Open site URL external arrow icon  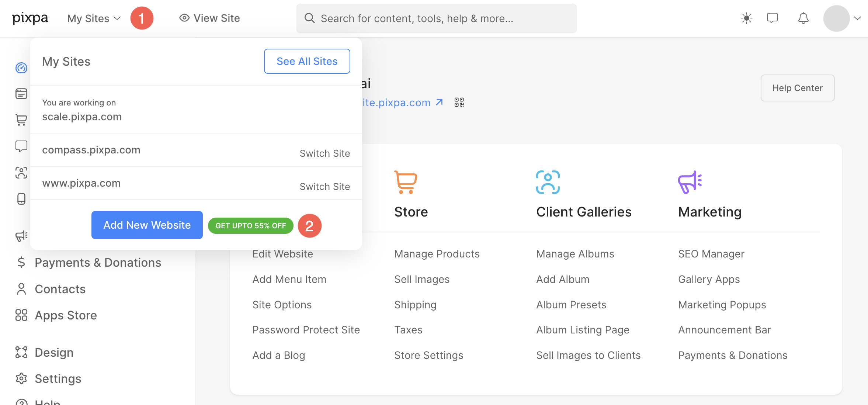click(439, 102)
